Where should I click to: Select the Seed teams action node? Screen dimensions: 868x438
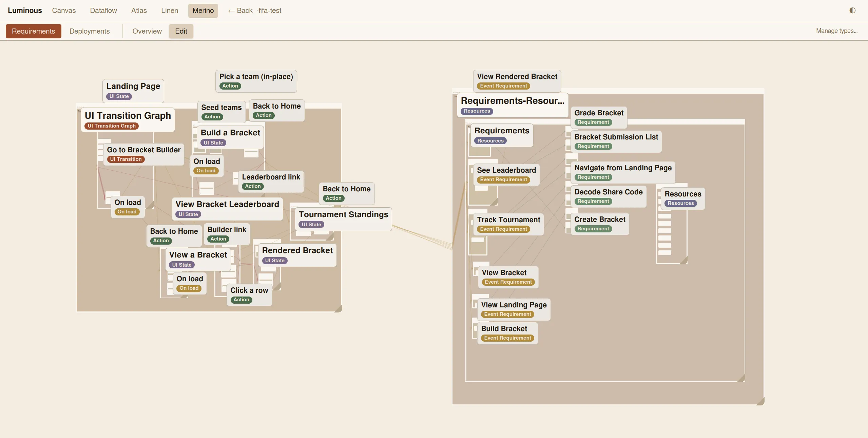pos(221,112)
